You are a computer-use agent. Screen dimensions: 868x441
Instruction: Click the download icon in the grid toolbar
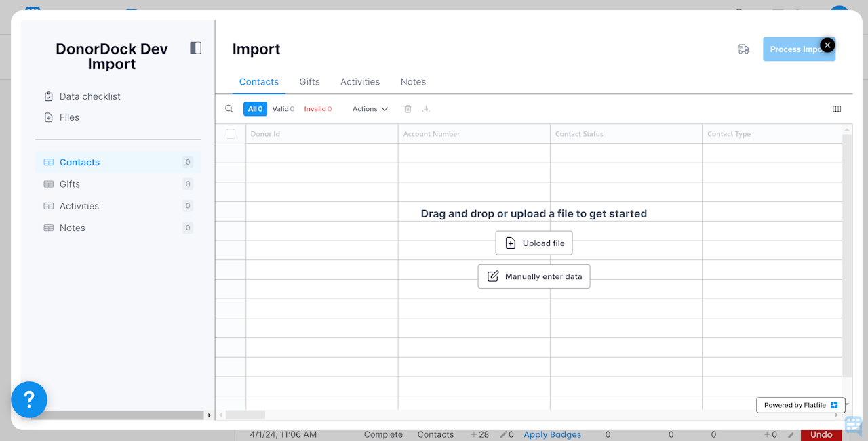tap(426, 108)
